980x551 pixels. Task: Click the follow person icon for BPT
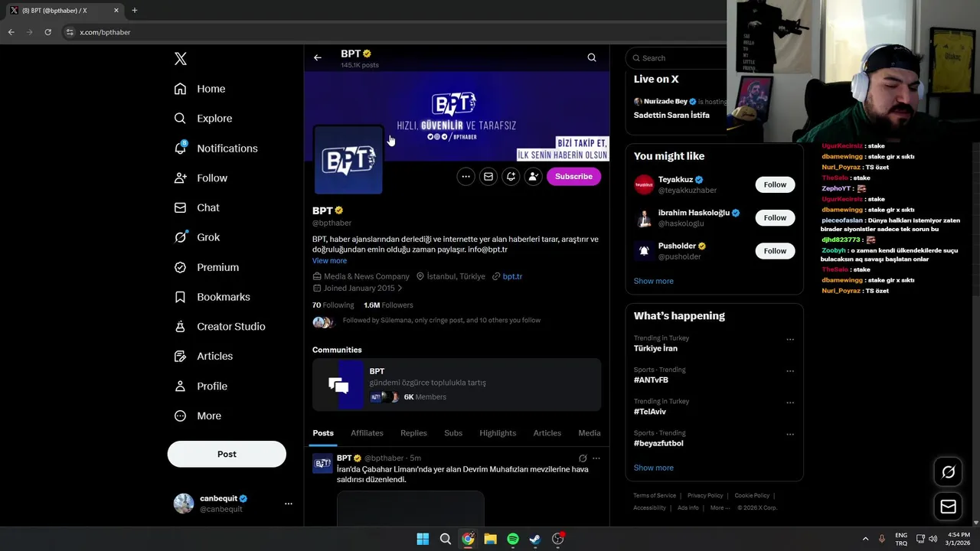click(534, 177)
